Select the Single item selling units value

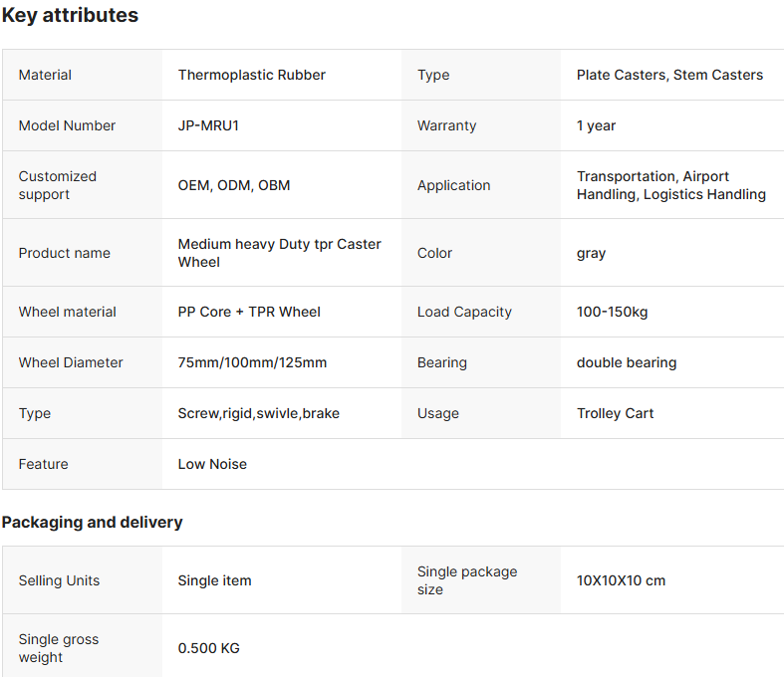214,580
